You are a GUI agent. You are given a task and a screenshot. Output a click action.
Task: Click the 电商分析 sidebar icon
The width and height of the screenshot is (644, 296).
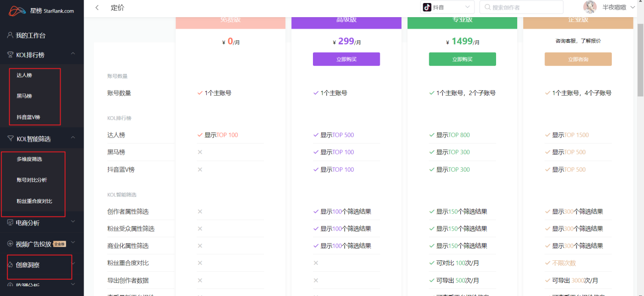11,222
